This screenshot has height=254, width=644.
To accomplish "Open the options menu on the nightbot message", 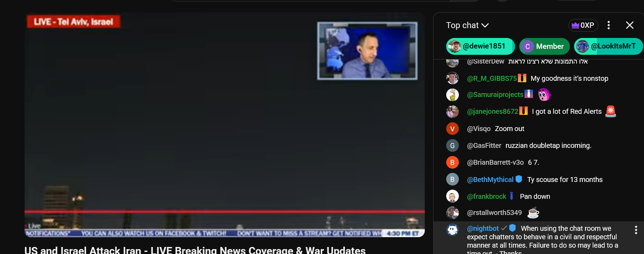I will 636,230.
